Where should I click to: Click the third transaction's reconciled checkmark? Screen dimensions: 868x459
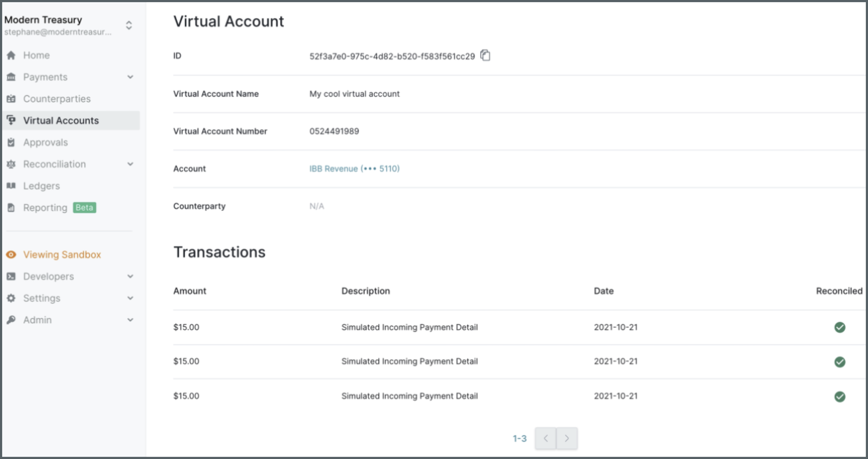(839, 397)
